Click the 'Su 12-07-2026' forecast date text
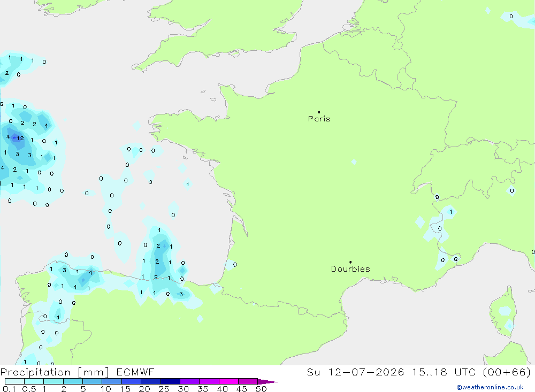The image size is (535, 392). [x=356, y=372]
